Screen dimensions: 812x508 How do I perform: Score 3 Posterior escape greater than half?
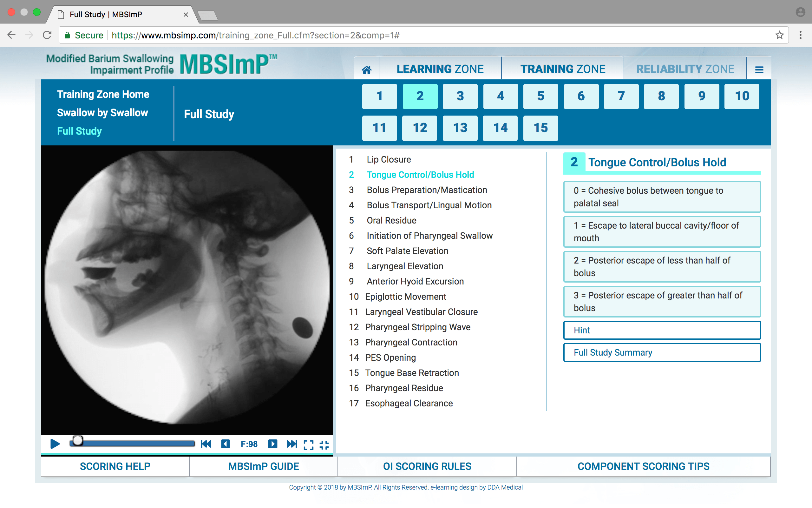(662, 302)
